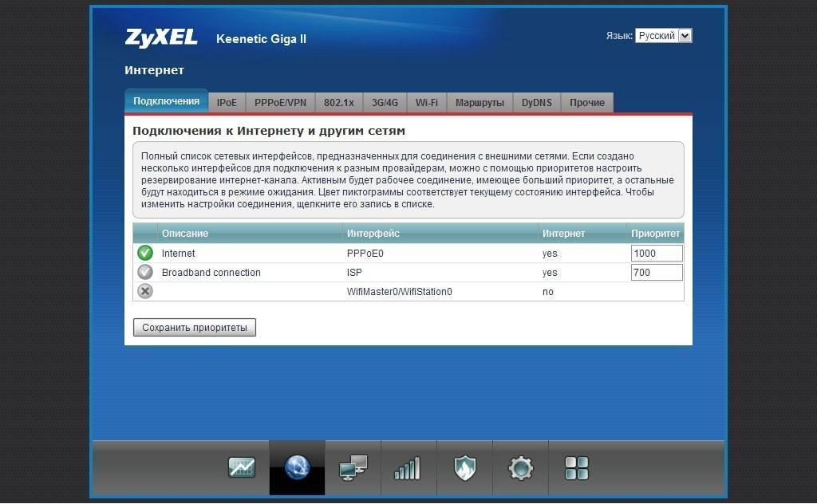The width and height of the screenshot is (817, 504).
Task: Click the priority field with value 700
Action: point(656,273)
